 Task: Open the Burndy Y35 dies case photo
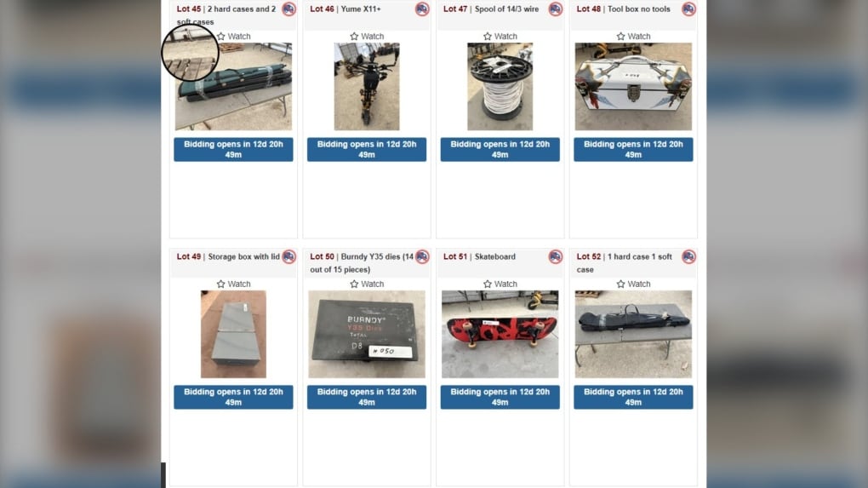tap(367, 334)
